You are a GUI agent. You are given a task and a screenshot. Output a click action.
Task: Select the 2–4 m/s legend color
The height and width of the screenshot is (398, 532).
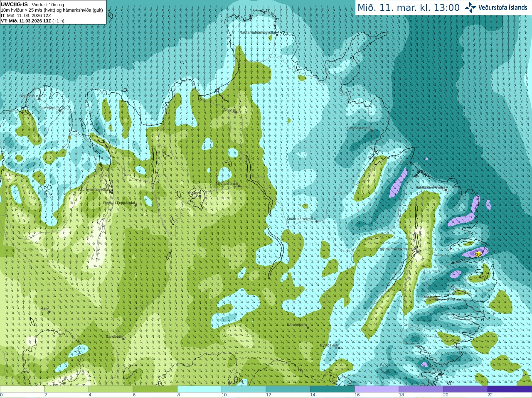(x=66, y=389)
